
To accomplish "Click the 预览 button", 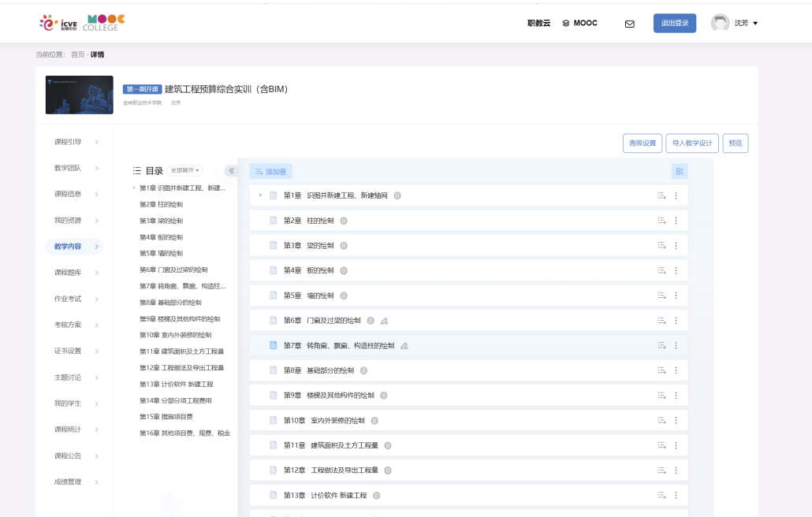I will pos(736,143).
